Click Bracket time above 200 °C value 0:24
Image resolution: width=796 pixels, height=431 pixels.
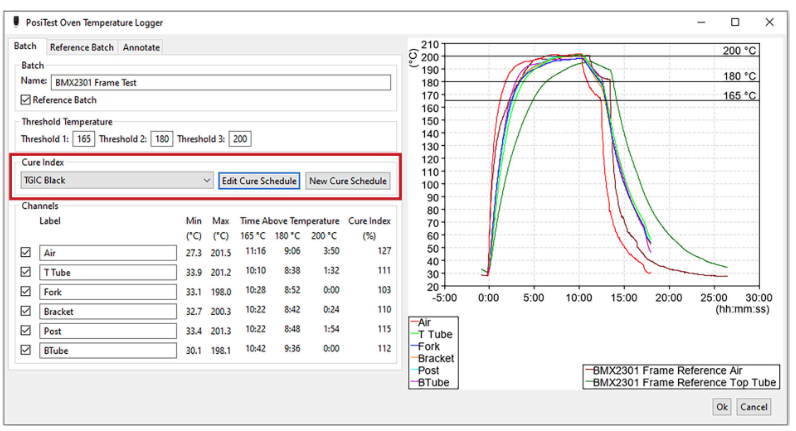[x=331, y=309]
